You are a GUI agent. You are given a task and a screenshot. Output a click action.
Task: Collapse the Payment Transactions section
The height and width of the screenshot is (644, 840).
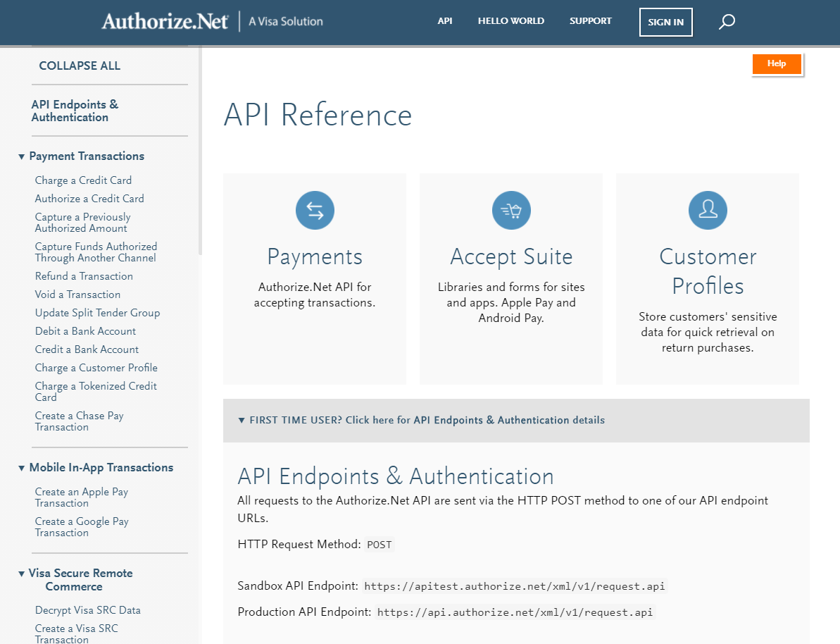22,156
